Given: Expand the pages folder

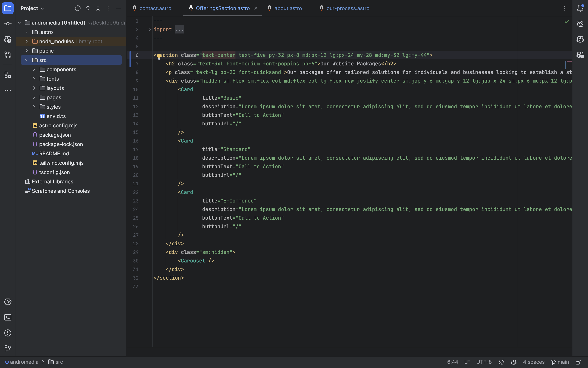Looking at the screenshot, I should pos(34,97).
